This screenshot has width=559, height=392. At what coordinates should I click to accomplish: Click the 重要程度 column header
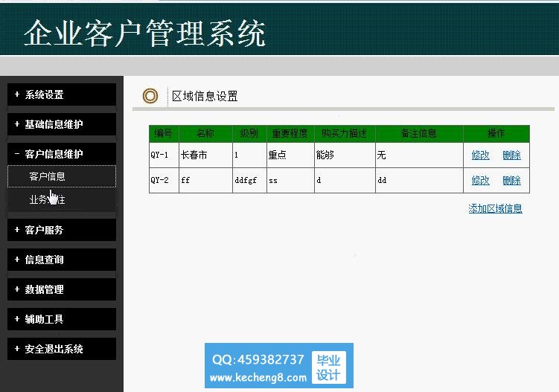tap(290, 134)
